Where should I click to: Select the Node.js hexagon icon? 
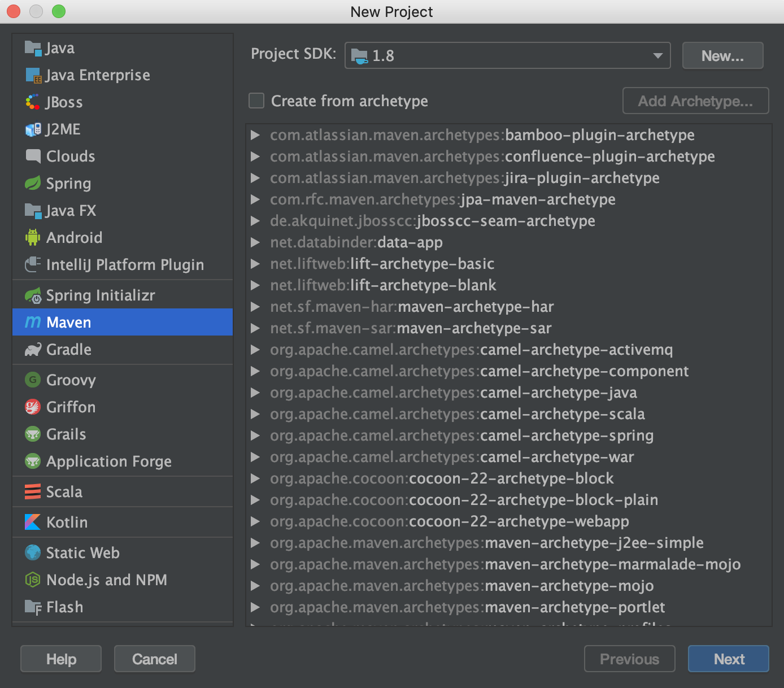coord(33,580)
